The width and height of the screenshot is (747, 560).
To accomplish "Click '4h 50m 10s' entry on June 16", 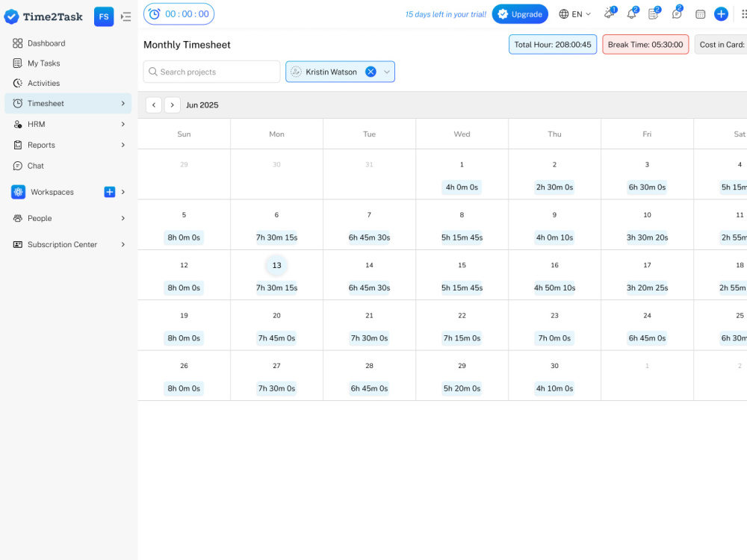I will [554, 287].
